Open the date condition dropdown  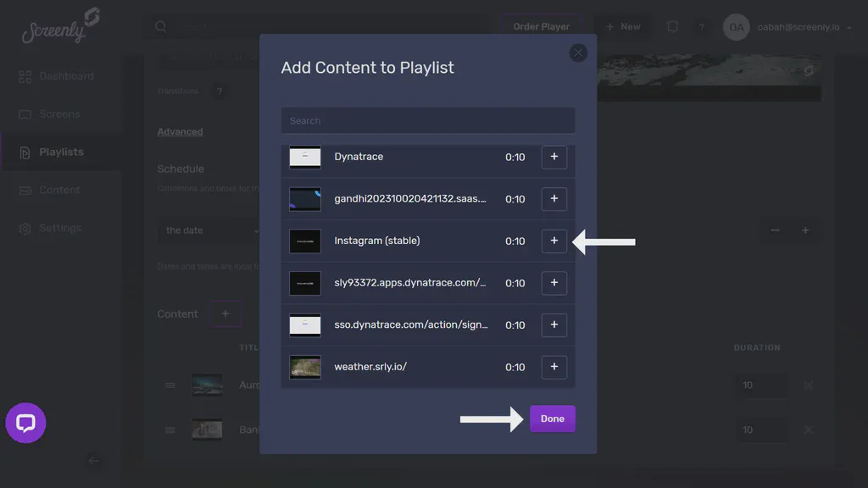point(208,230)
